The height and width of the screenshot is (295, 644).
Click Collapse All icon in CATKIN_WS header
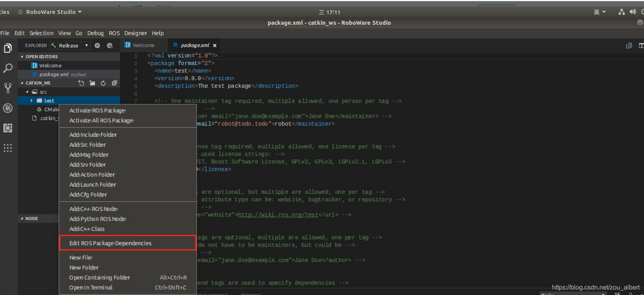pos(115,83)
